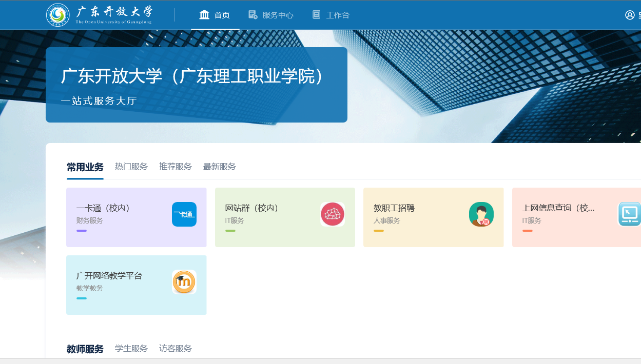
Task: Switch to the 访客服务 tab
Action: pos(176,349)
